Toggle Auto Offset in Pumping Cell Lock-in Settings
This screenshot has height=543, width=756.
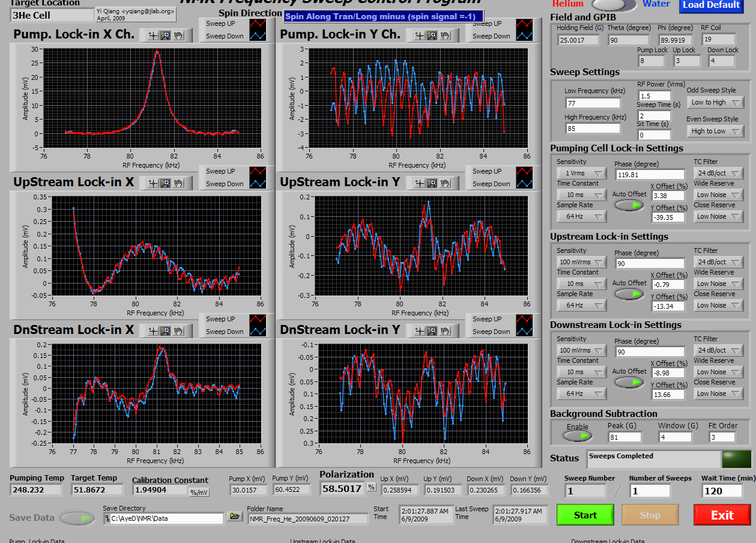pos(629,205)
